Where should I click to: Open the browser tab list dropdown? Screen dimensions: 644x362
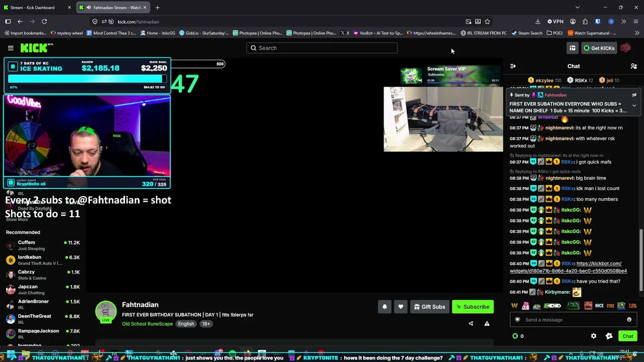(578, 8)
